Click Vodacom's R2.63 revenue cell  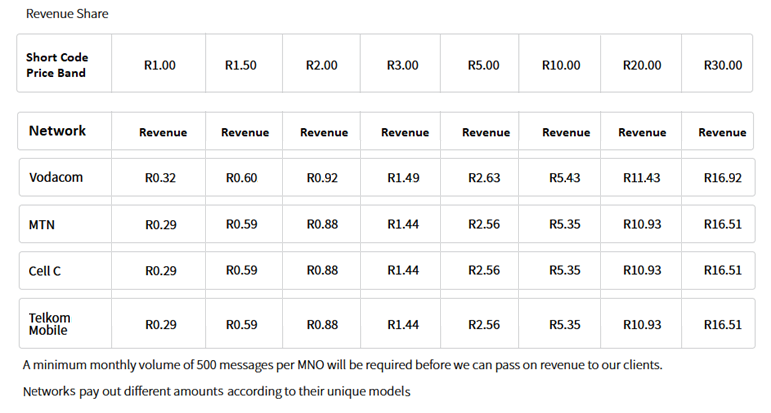[484, 178]
